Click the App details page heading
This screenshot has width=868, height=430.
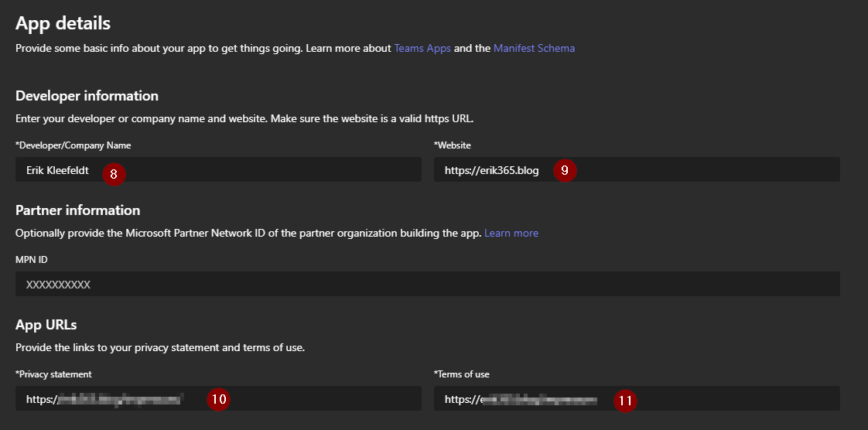tap(63, 23)
